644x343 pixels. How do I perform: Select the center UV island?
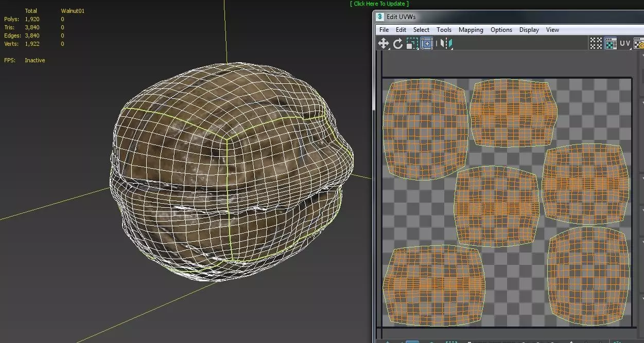click(496, 206)
